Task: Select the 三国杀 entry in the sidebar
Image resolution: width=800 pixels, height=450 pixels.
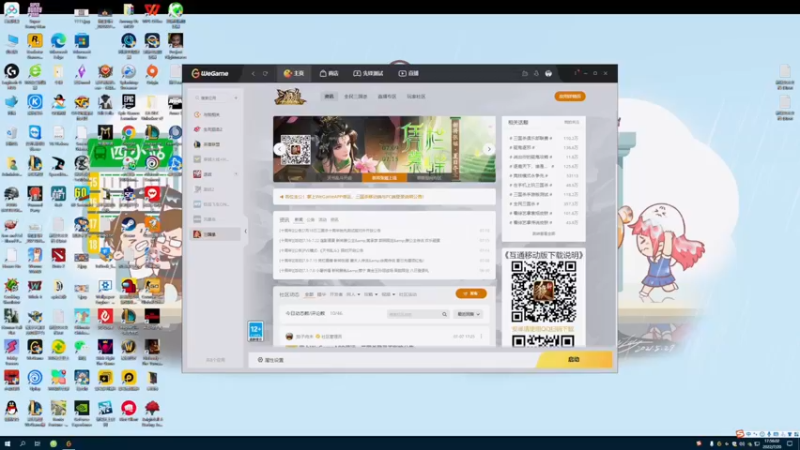Action: [215, 234]
